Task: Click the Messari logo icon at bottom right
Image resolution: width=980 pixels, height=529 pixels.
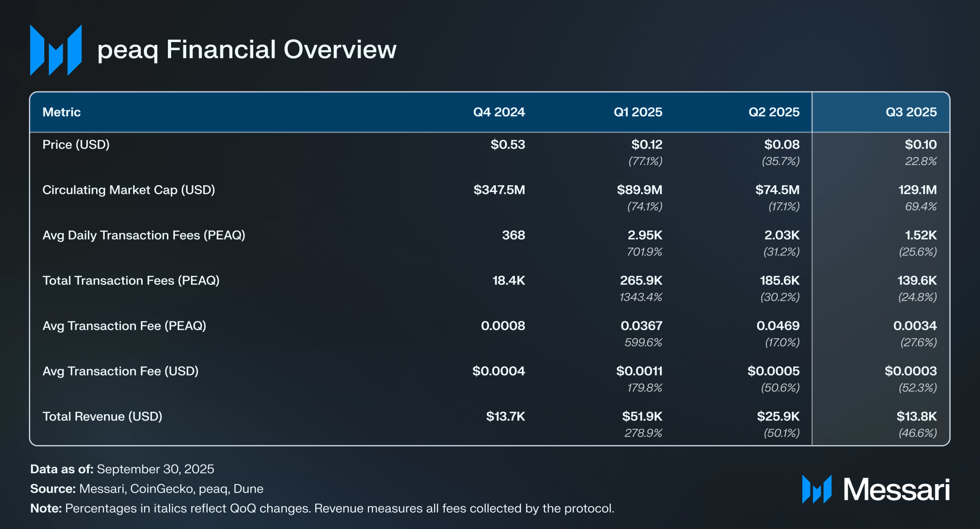Action: click(816, 489)
